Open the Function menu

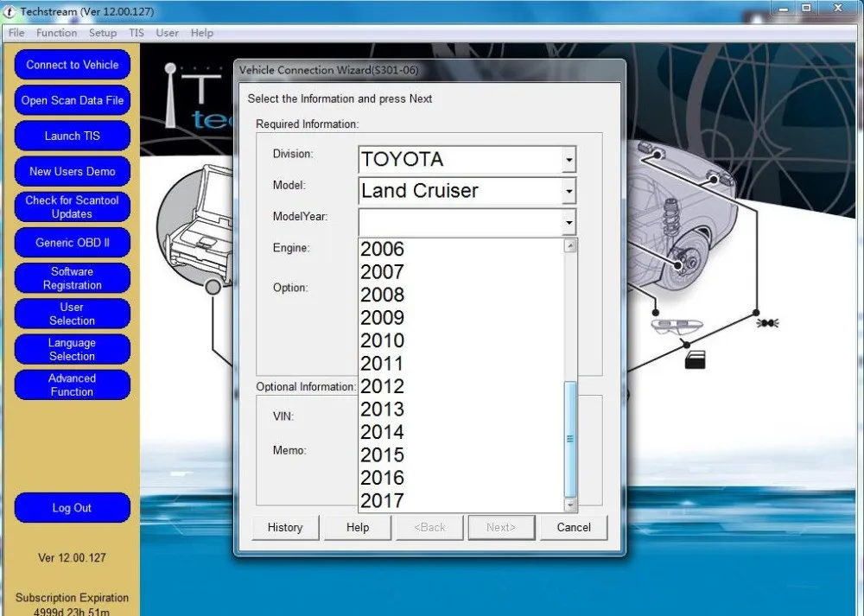pyautogui.click(x=57, y=33)
